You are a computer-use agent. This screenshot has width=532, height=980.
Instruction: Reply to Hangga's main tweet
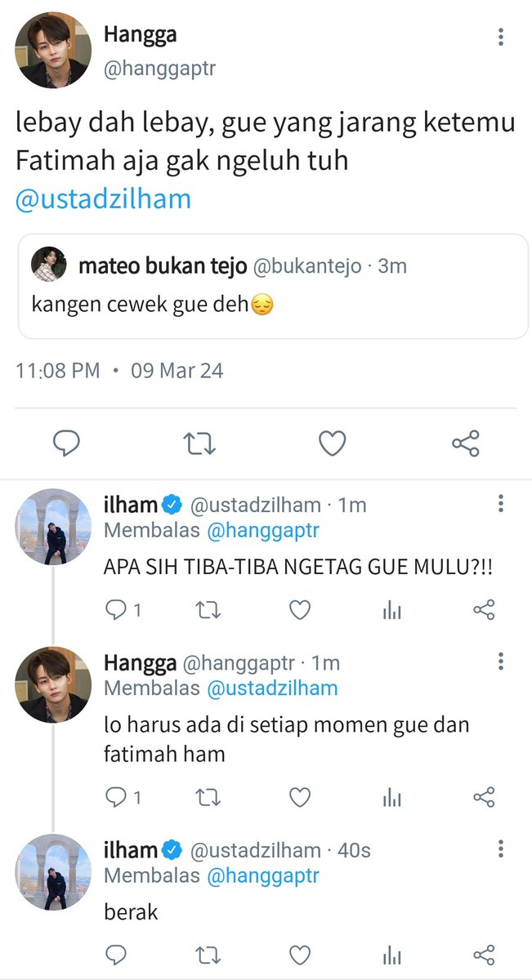click(66, 443)
